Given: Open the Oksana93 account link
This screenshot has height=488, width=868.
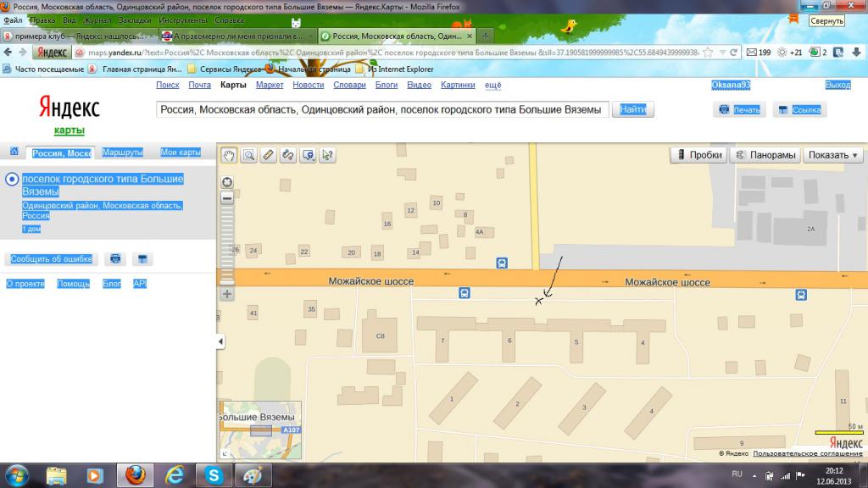Looking at the screenshot, I should 731,86.
